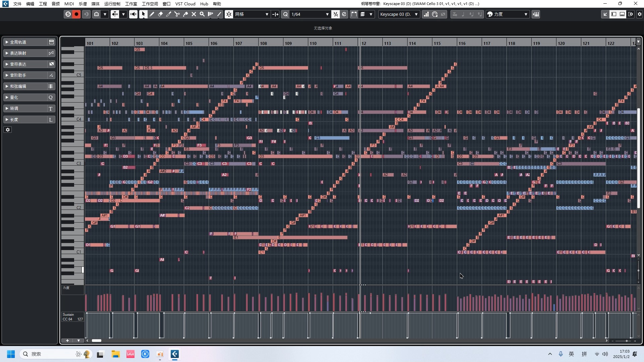The height and width of the screenshot is (362, 644).
Task: Toggle Snap on or off
Action: coord(229,14)
